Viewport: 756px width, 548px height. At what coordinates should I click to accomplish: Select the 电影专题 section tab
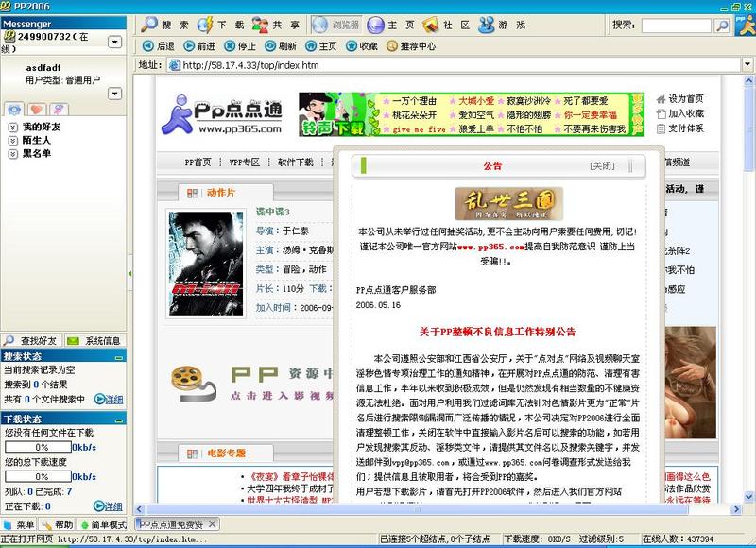click(x=225, y=454)
